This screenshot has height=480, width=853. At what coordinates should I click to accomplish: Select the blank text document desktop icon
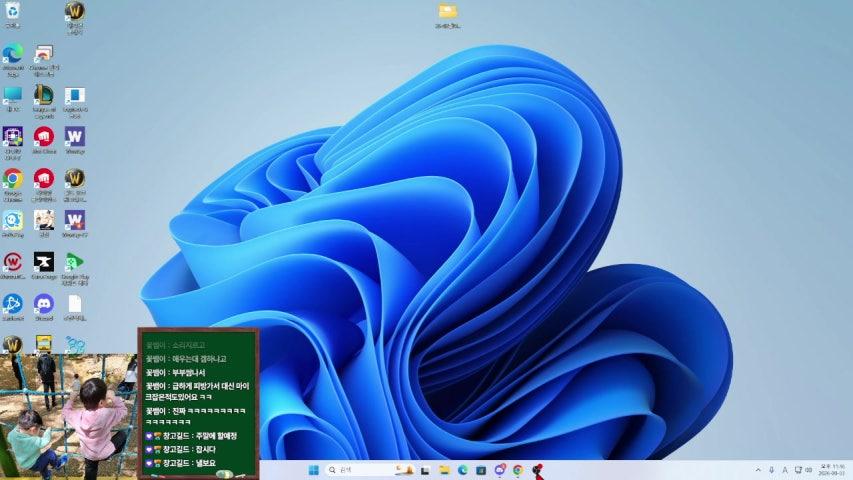click(x=74, y=303)
